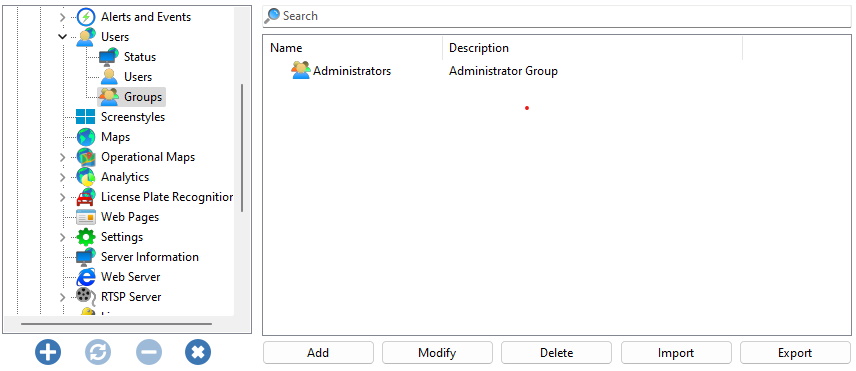Open the Server Information tree item
Screen dimensions: 856x371
[x=150, y=257]
